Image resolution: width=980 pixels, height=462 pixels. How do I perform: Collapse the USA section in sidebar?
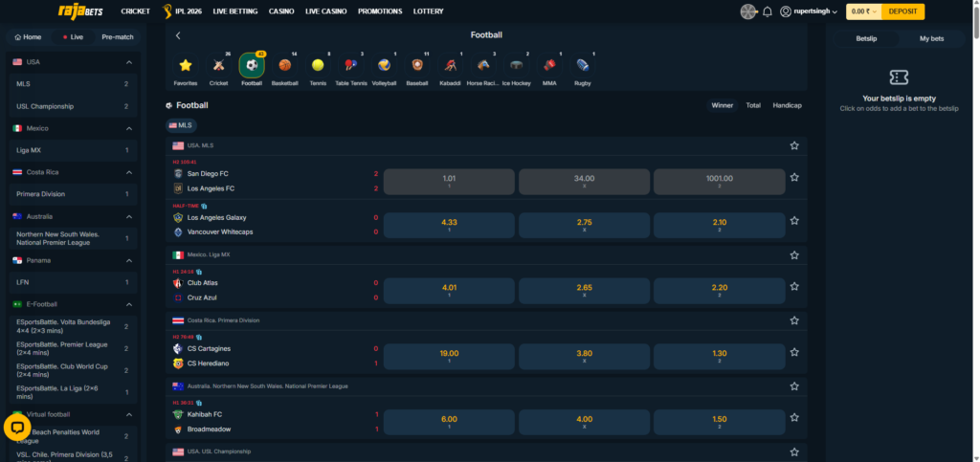tap(129, 62)
